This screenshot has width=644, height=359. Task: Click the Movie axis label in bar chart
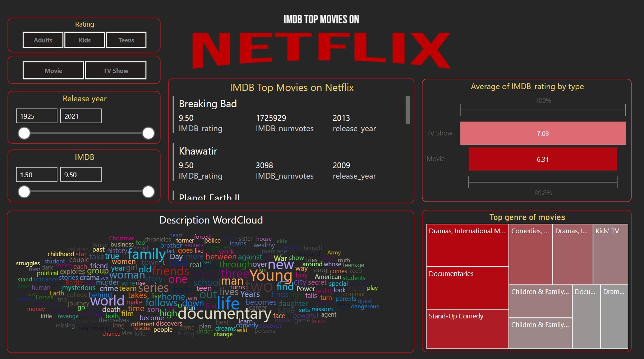436,159
